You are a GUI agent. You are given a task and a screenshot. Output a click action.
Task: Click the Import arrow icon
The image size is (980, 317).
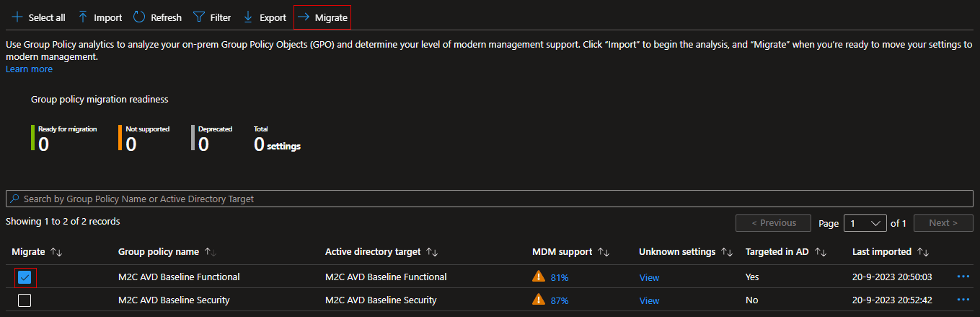pos(84,17)
